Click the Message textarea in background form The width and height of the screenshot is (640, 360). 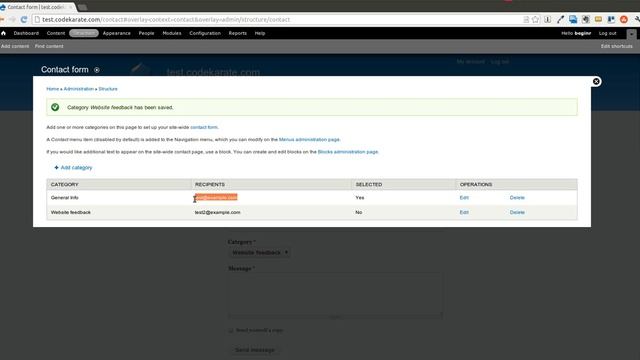[x=335, y=296]
